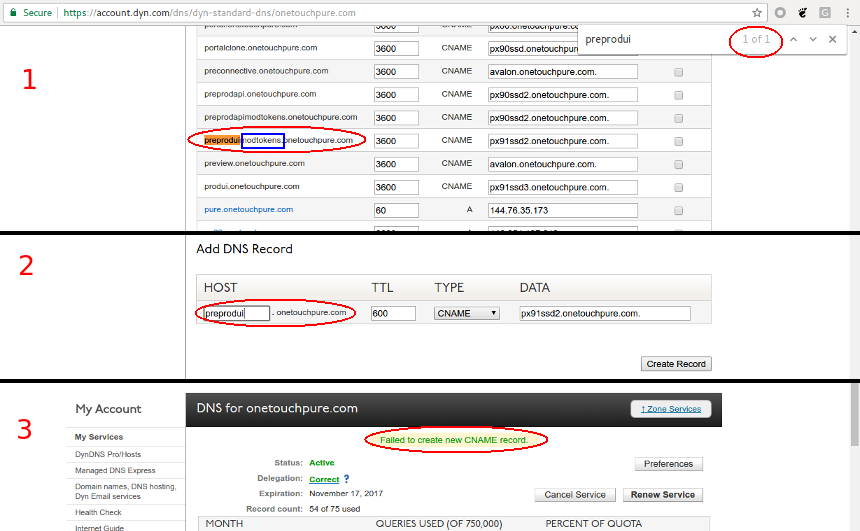Bookmark page with star icon
This screenshot has width=860, height=531.
[x=757, y=13]
